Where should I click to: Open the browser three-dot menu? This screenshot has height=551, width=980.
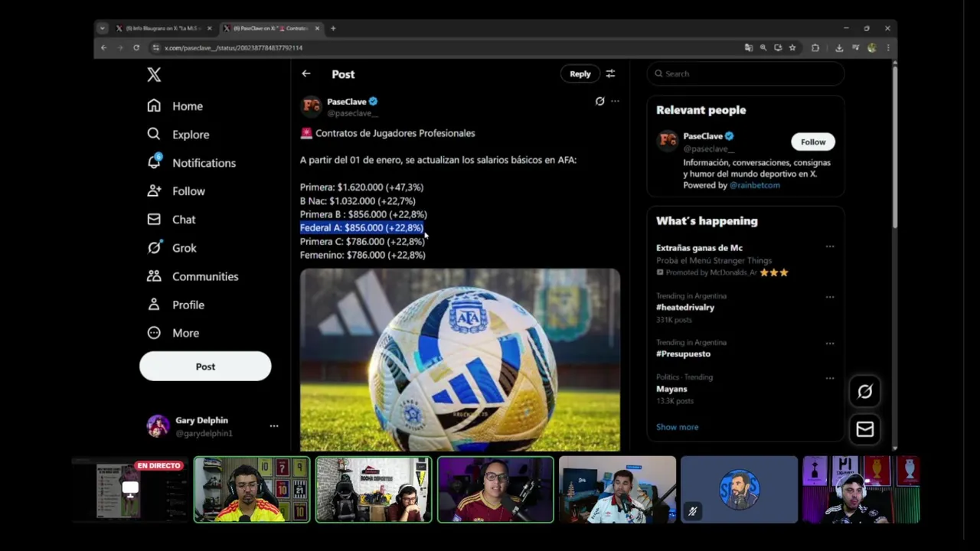[x=888, y=47]
